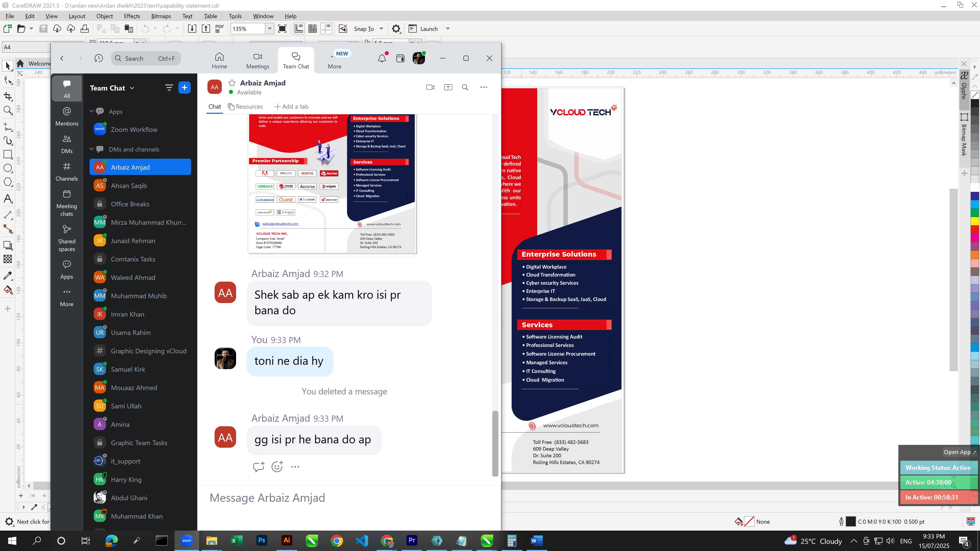This screenshot has width=980, height=551.
Task: Start a video call with Arbaiz Amjad
Action: [x=430, y=87]
